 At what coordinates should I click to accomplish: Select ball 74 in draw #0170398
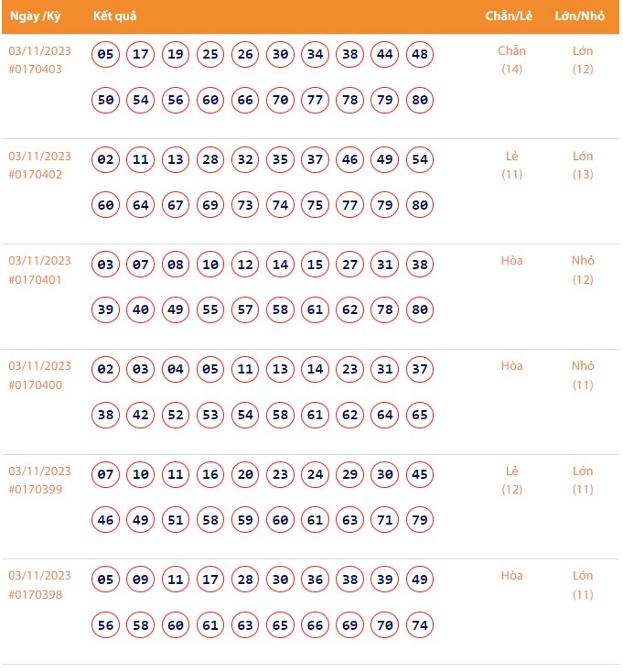click(420, 625)
